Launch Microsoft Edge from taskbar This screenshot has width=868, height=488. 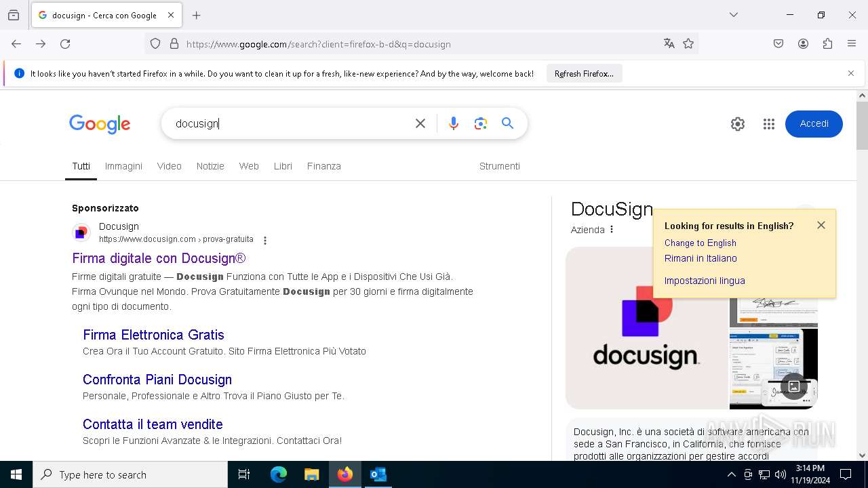click(279, 474)
